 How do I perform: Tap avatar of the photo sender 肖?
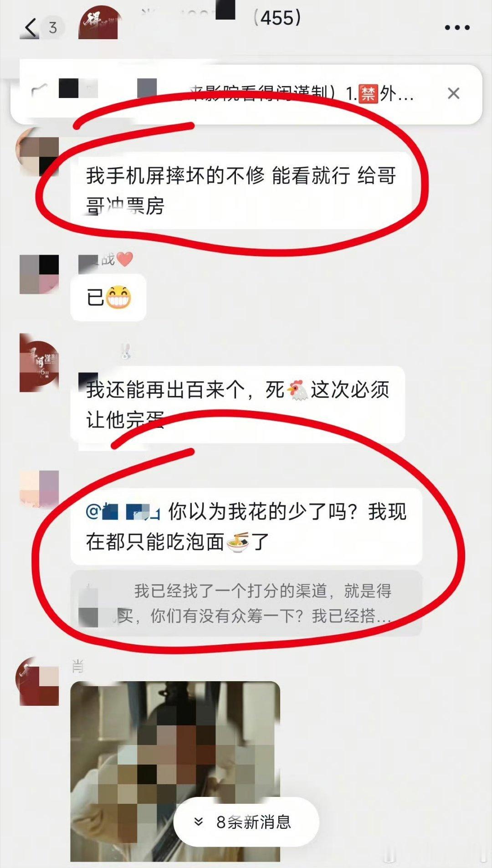click(38, 681)
